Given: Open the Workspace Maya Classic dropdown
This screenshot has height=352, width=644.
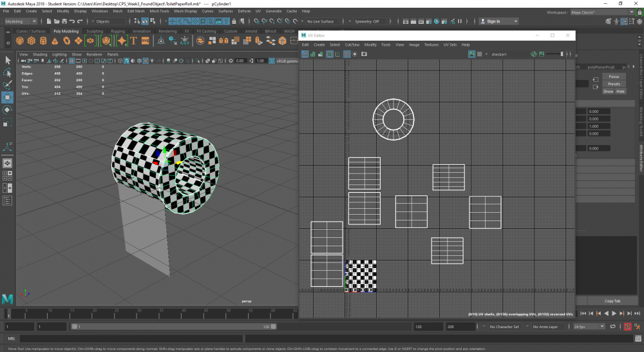Looking at the screenshot, I should pyautogui.click(x=602, y=12).
